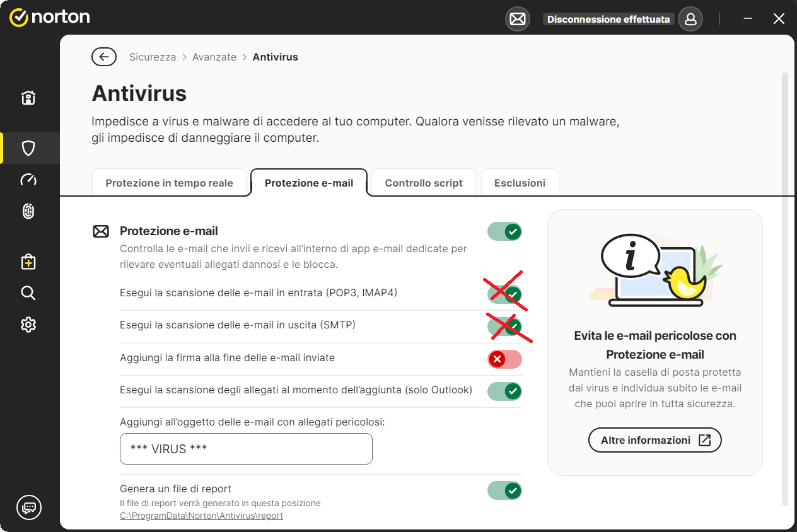The image size is (797, 532).
Task: Switch to Protezione in tempo reale tab
Action: [x=169, y=183]
